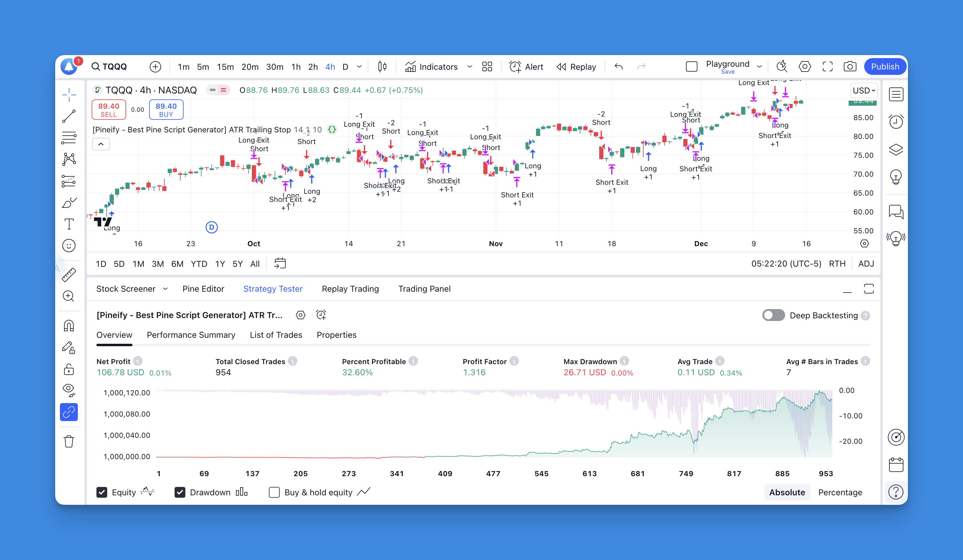
Task: Expand the indicator favorites dropdown arrow
Action: click(x=470, y=67)
